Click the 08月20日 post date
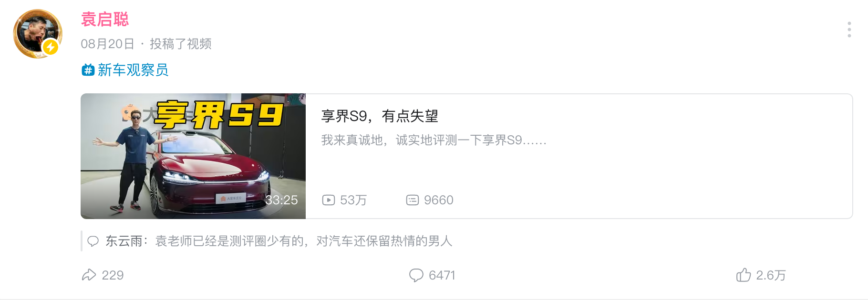 point(108,44)
